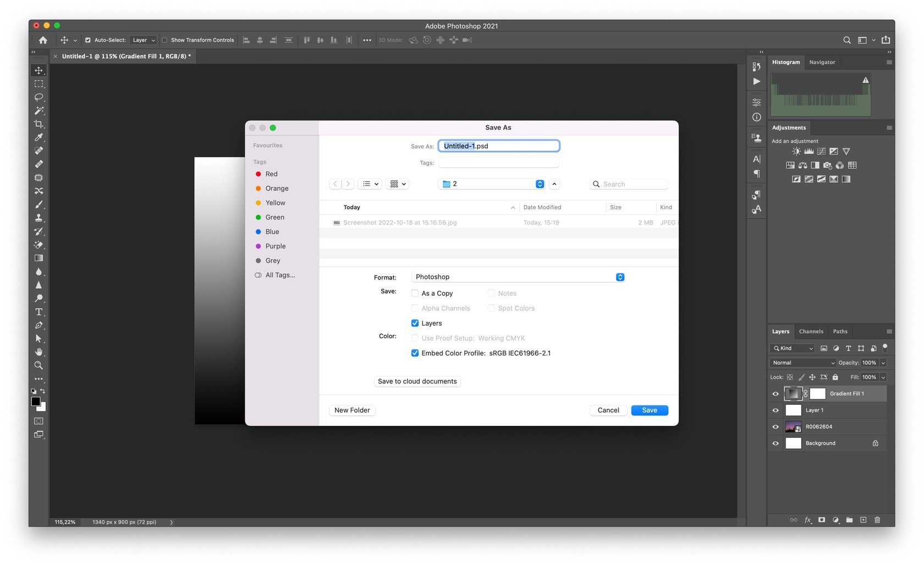924x565 pixels.
Task: Enable Show Transform Controls checkbox
Action: pyautogui.click(x=164, y=40)
